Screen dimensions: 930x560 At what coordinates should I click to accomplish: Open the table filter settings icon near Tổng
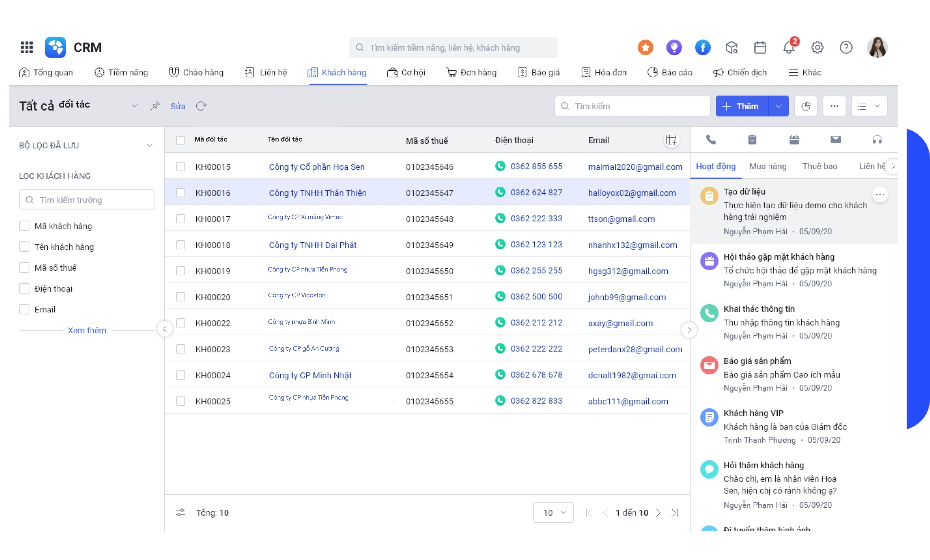[181, 512]
